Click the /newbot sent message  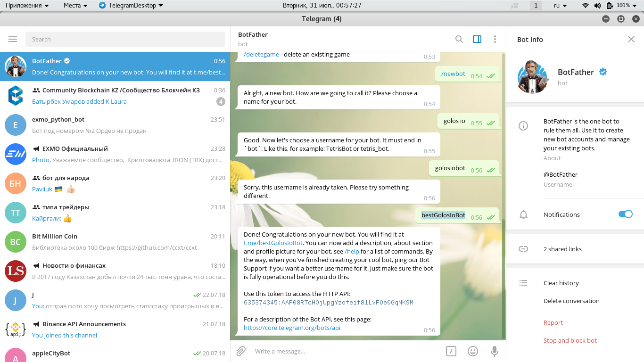467,74
